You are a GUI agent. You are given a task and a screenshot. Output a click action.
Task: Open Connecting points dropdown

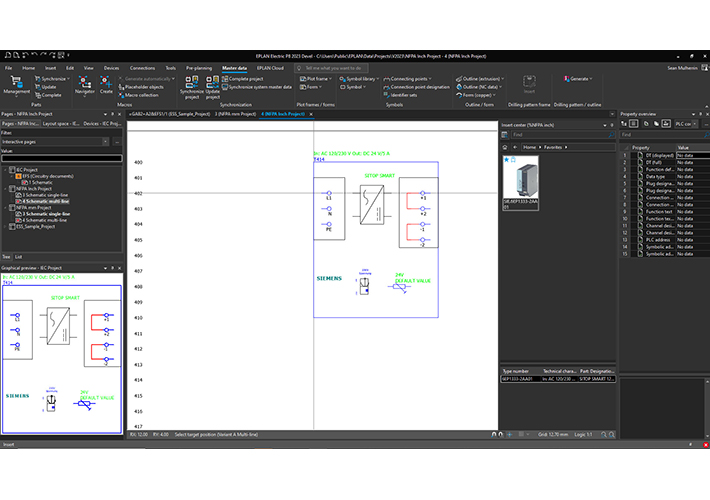(408, 79)
